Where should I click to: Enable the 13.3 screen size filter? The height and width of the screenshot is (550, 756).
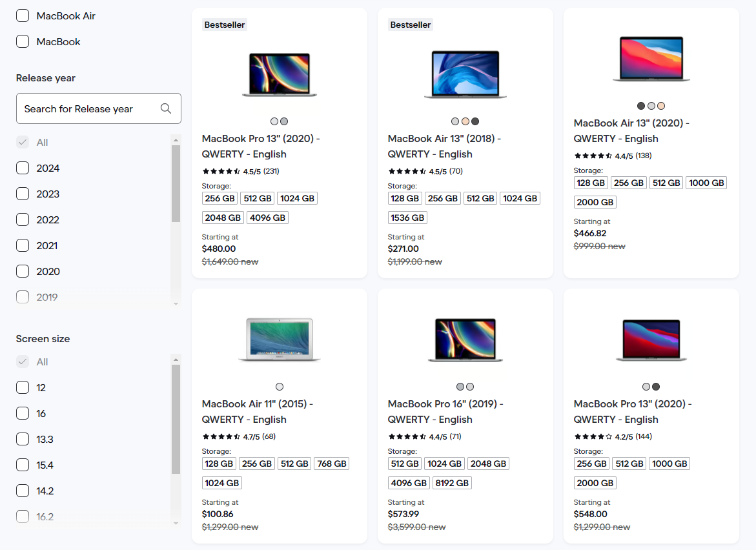22,439
